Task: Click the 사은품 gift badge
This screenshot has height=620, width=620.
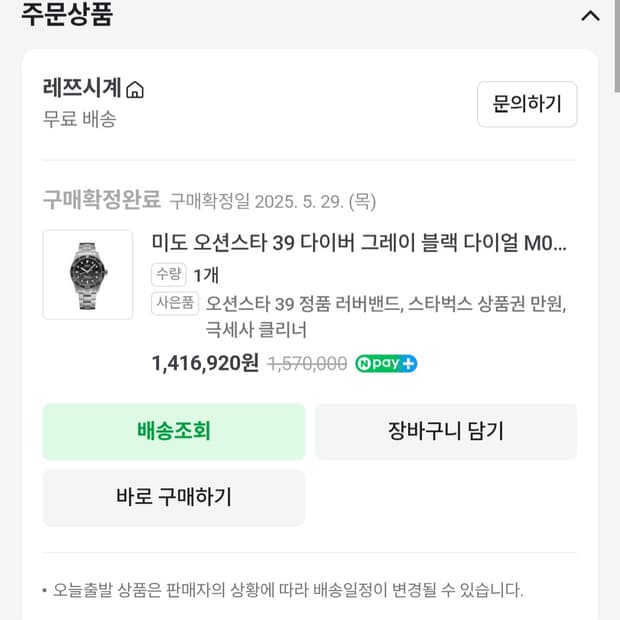Action: pyautogui.click(x=175, y=303)
